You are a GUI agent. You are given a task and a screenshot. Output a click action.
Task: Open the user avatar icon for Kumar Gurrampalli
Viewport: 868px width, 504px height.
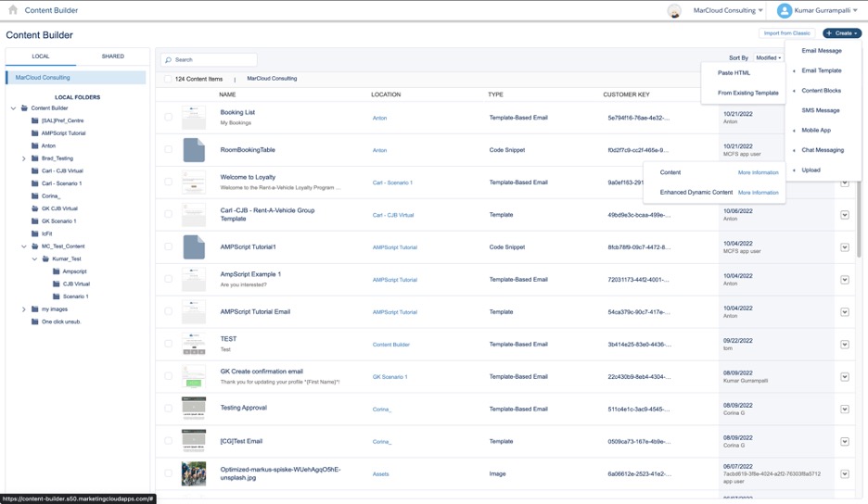784,10
